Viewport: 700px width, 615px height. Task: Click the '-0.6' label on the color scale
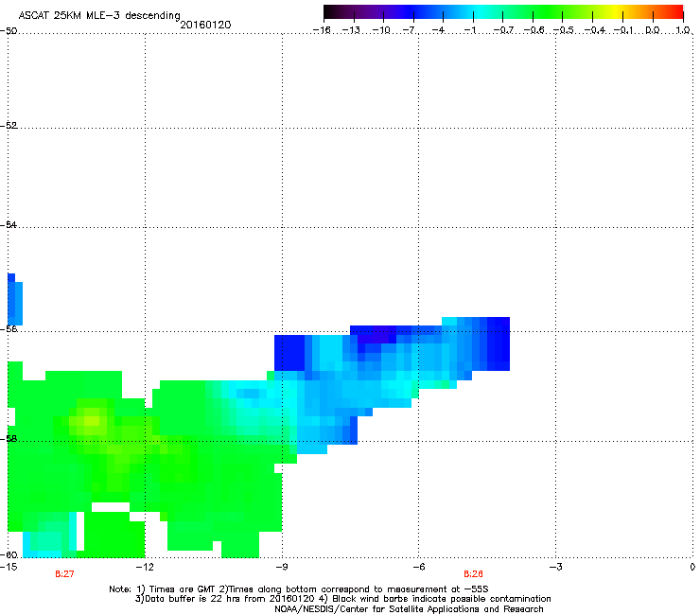tap(534, 30)
